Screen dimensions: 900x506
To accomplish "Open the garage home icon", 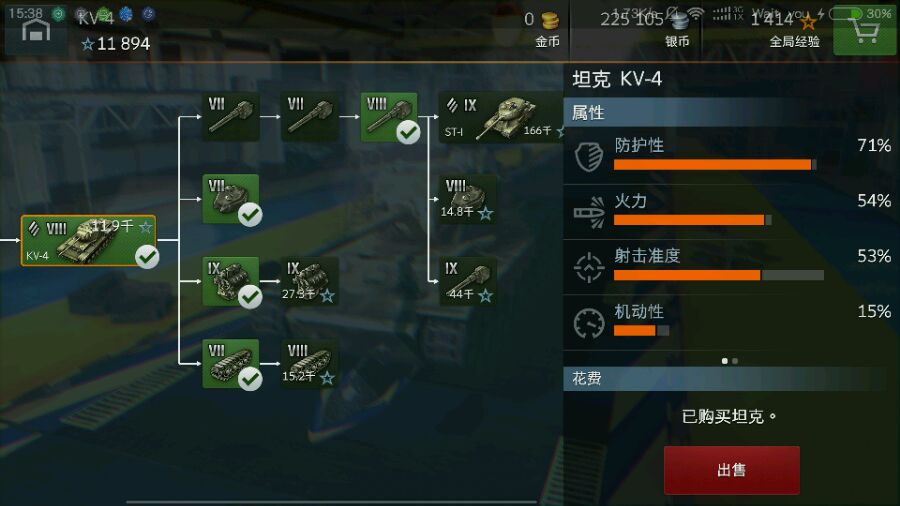I will (36, 30).
